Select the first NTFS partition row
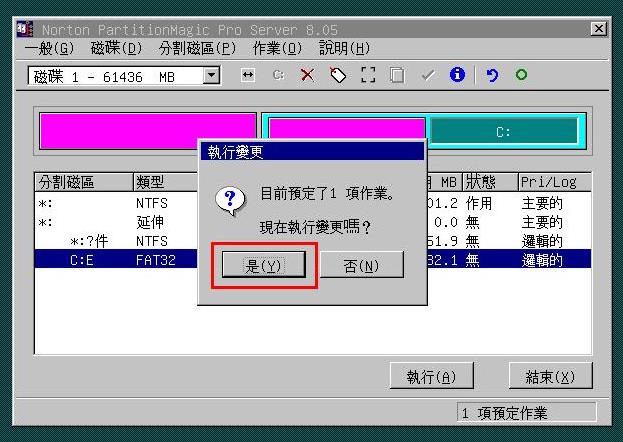Viewport: 623px width, 442px height. [x=313, y=203]
